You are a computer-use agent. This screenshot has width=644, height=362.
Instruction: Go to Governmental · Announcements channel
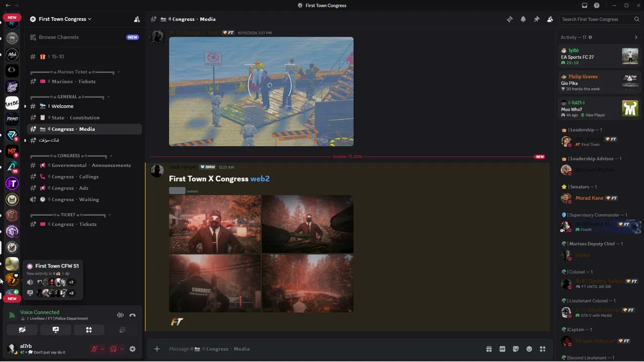(84, 165)
